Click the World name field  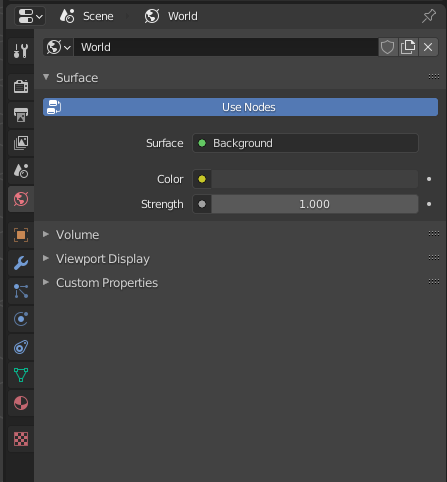pos(226,47)
